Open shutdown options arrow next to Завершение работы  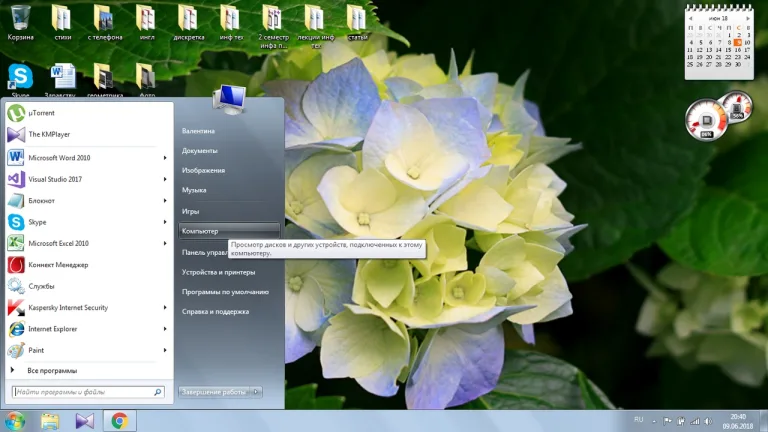[x=256, y=392]
